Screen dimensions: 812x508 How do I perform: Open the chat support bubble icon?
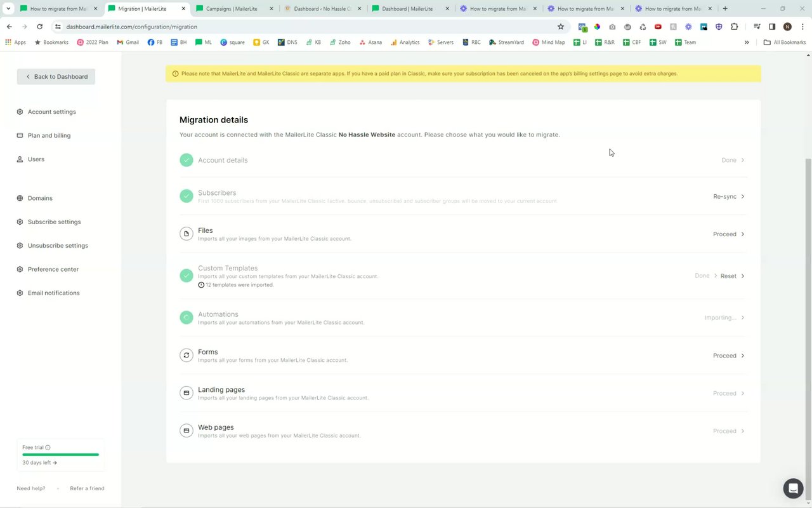793,488
